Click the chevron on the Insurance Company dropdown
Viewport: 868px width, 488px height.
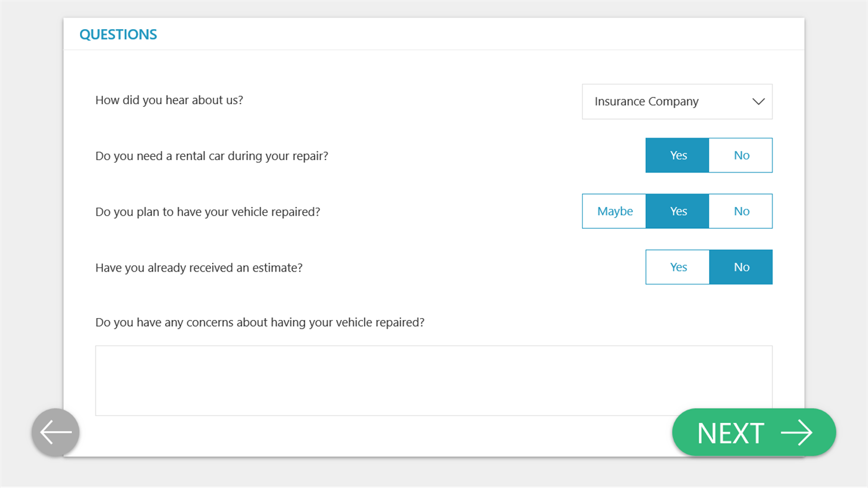click(758, 102)
